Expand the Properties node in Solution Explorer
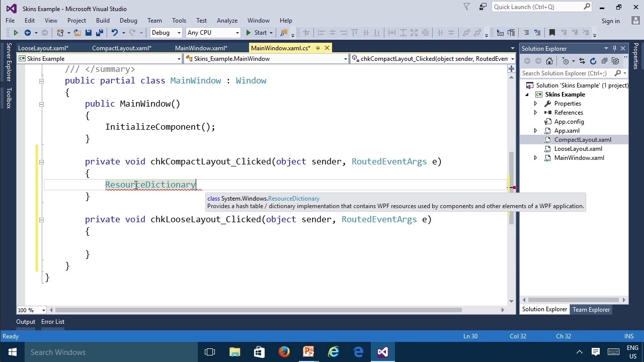This screenshot has height=362, width=644. pyautogui.click(x=535, y=104)
